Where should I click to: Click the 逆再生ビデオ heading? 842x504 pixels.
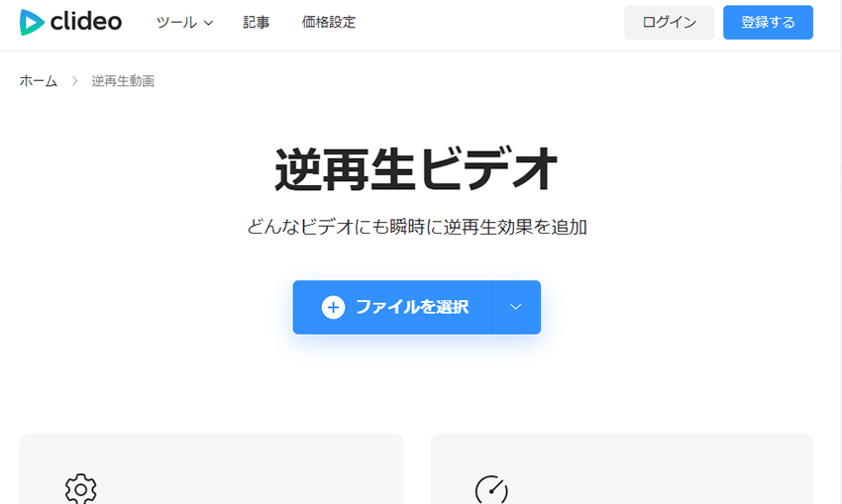tap(417, 169)
